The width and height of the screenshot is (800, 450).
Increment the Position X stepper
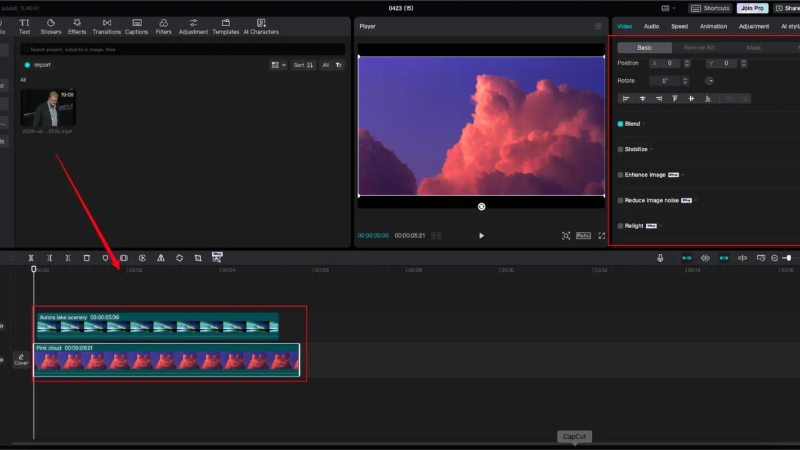pos(687,61)
